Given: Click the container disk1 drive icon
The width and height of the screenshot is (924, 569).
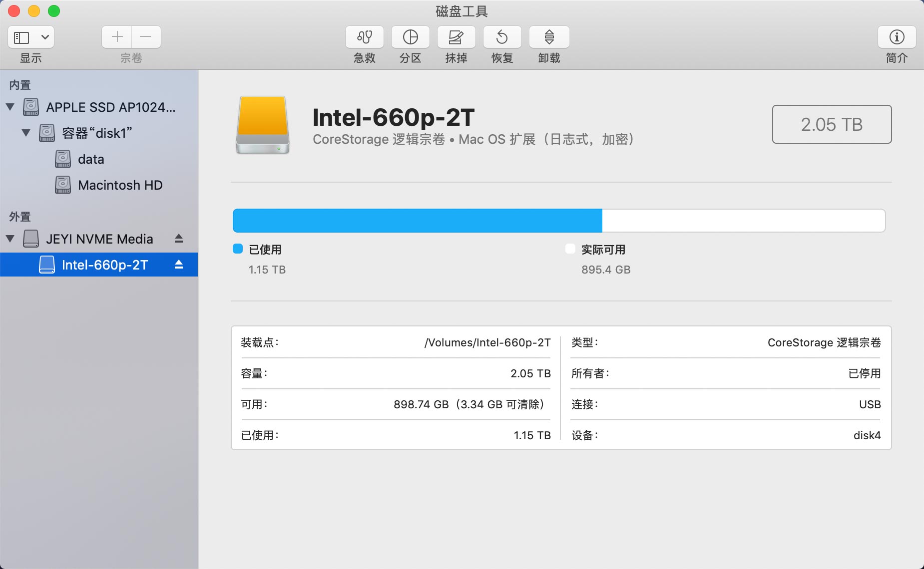Looking at the screenshot, I should (x=47, y=133).
